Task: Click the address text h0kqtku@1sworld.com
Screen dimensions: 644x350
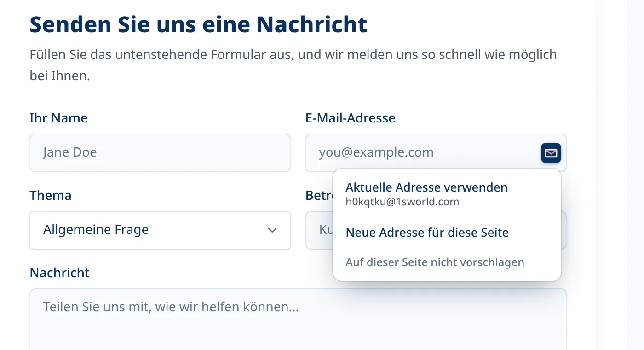Action: tap(402, 202)
